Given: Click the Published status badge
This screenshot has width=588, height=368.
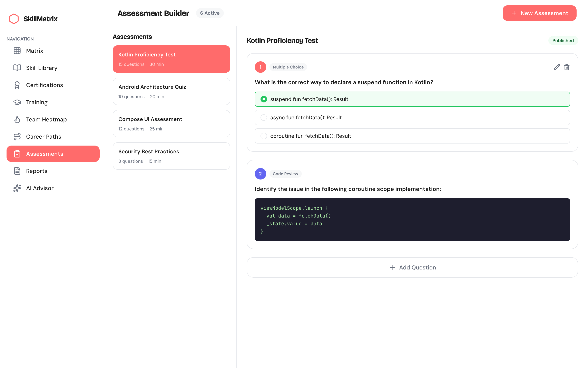Looking at the screenshot, I should click(563, 40).
